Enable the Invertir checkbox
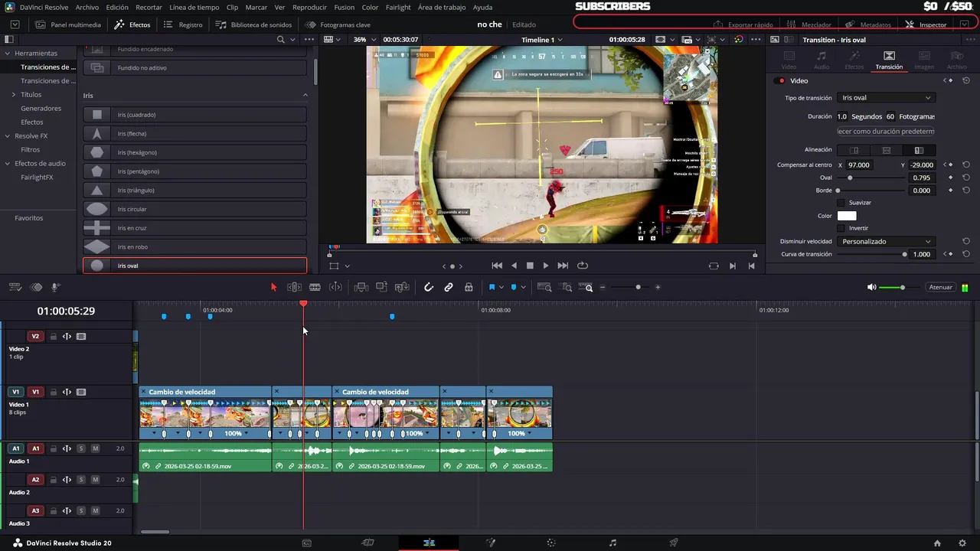Viewport: 980px width, 551px height. (x=841, y=228)
